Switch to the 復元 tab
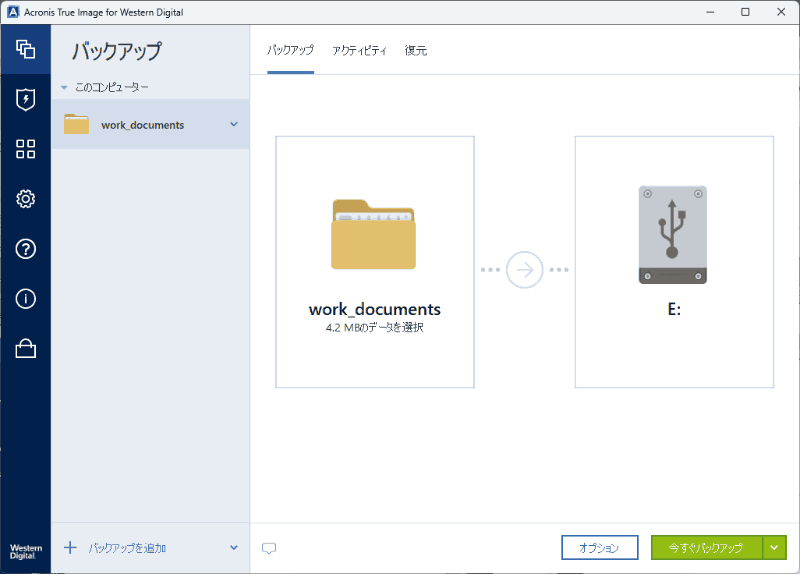 (416, 51)
